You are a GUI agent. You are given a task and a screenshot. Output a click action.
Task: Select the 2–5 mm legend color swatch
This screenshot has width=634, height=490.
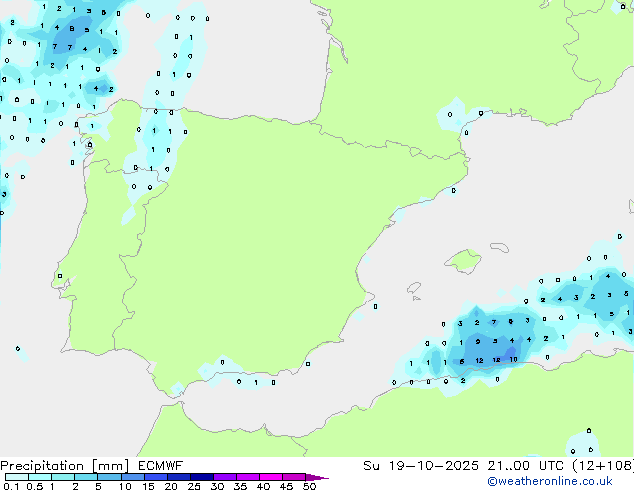point(86,477)
